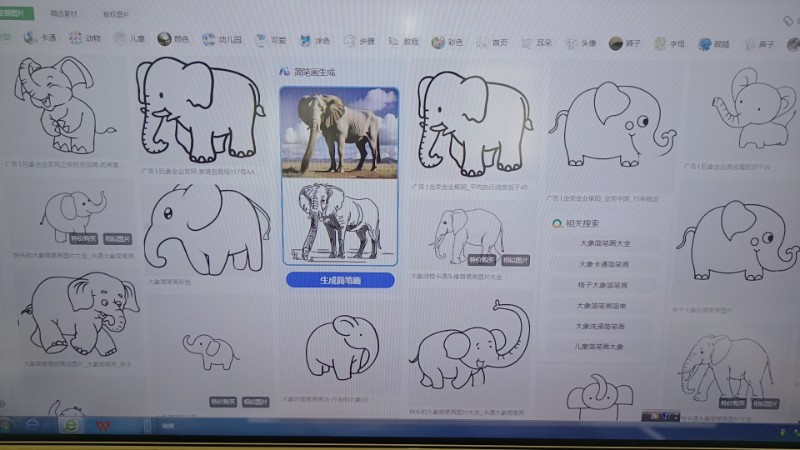Image resolution: width=800 pixels, height=450 pixels.
Task: Select the 幼儿园 filter tag
Action: tap(221, 39)
